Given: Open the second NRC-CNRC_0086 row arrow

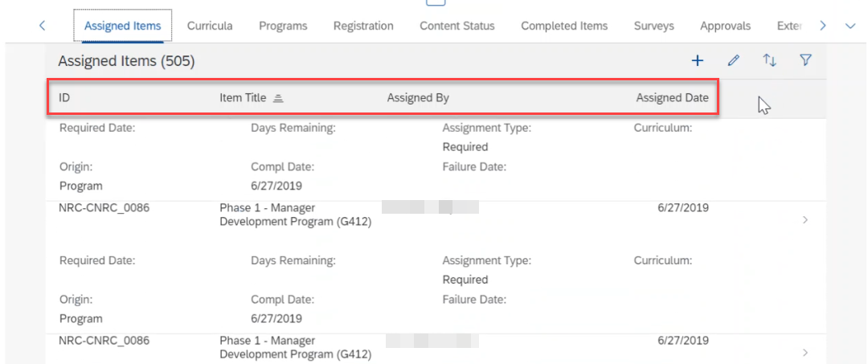Looking at the screenshot, I should (x=805, y=353).
